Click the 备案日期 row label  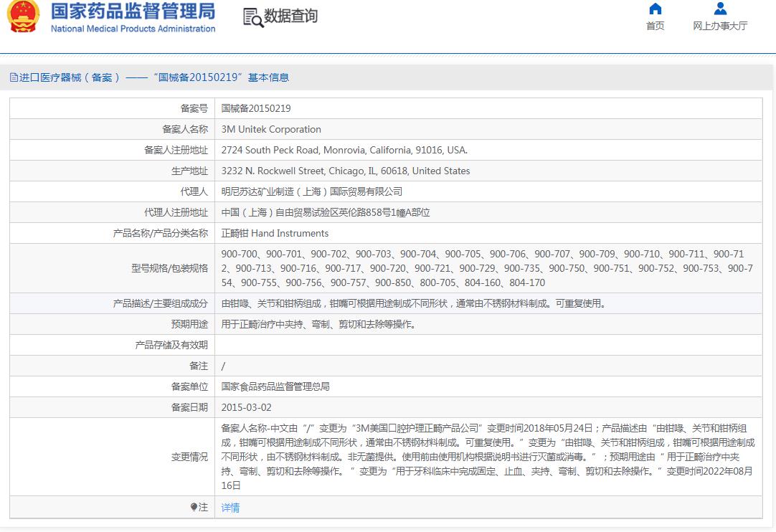pos(189,407)
